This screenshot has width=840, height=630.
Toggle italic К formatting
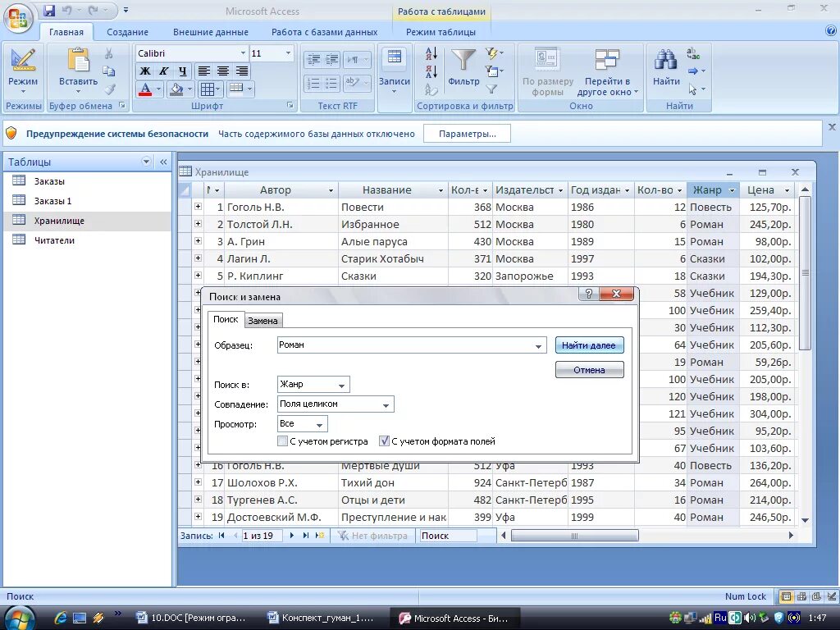tap(163, 71)
